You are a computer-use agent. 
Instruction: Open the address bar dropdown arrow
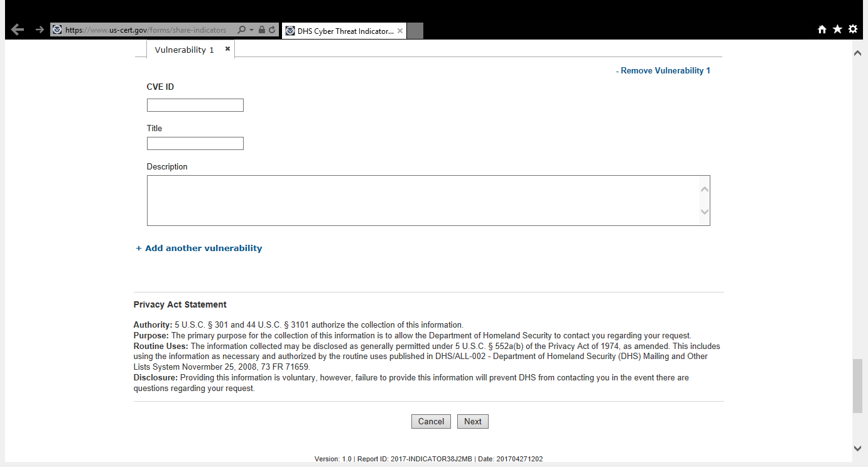click(x=252, y=30)
